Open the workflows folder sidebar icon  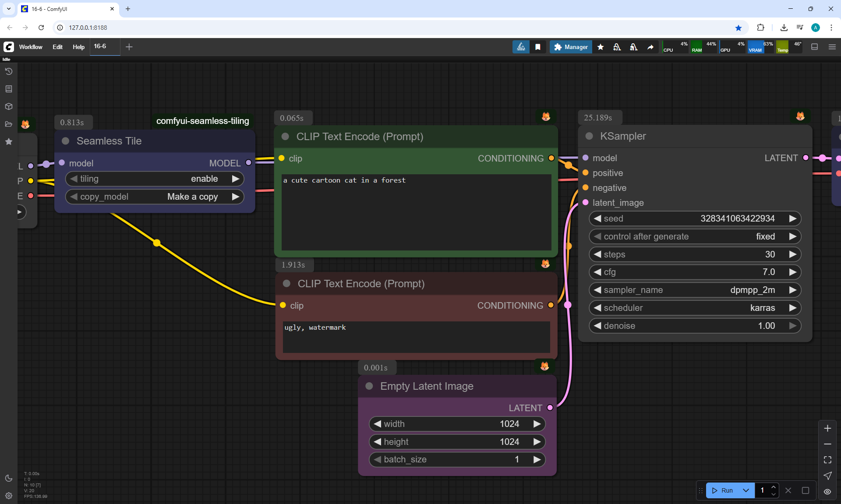[8, 124]
